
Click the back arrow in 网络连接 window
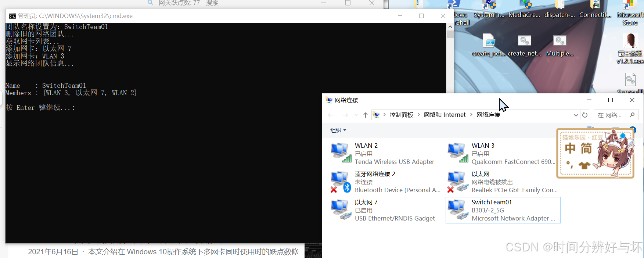click(331, 115)
